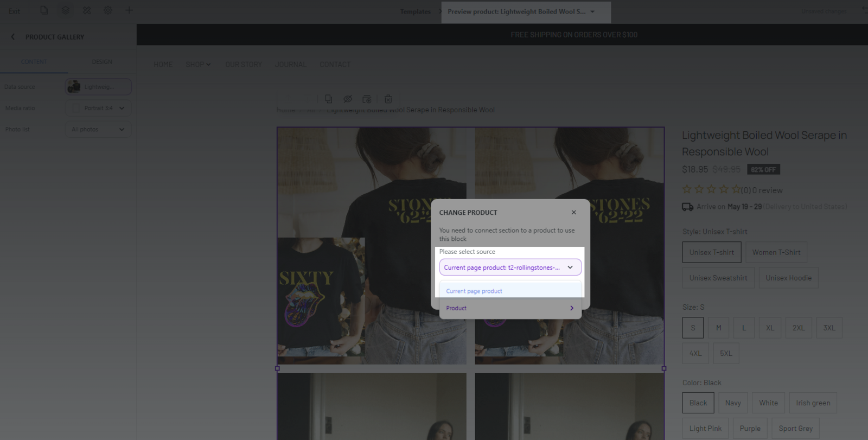Choose White color option
Image resolution: width=868 pixels, height=440 pixels.
tap(768, 403)
